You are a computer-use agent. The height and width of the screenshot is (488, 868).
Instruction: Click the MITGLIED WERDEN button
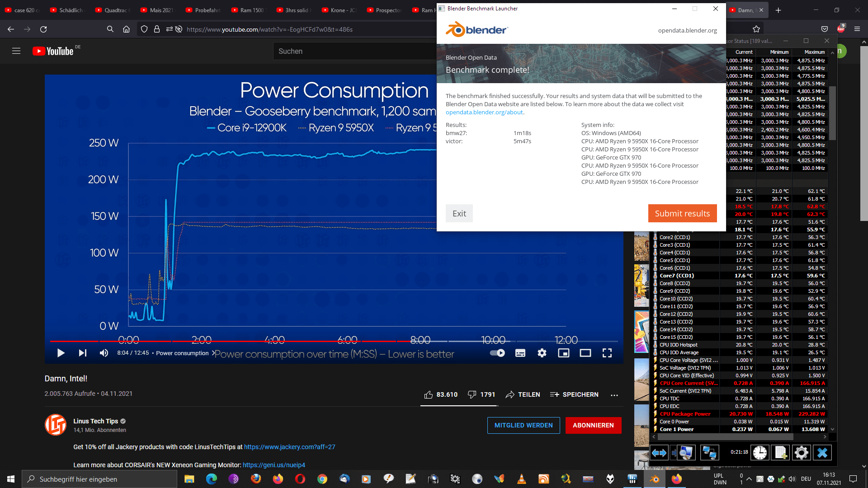click(x=524, y=425)
